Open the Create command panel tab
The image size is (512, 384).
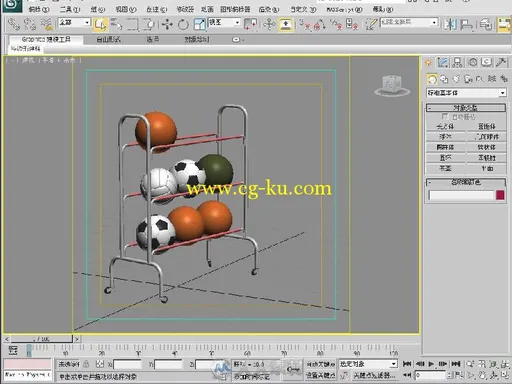point(428,62)
